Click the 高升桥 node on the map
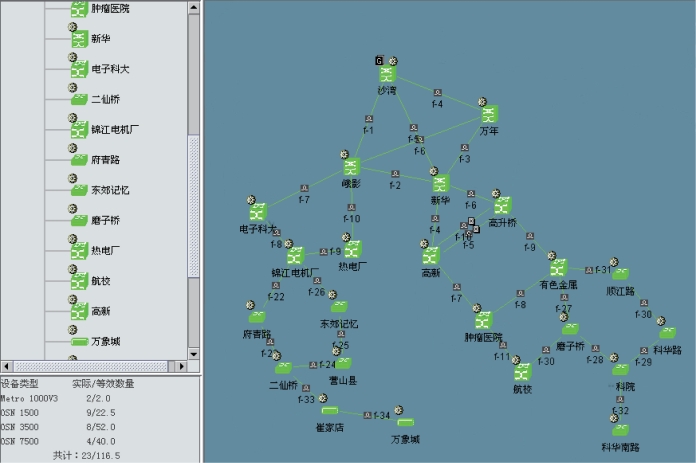 coord(502,205)
